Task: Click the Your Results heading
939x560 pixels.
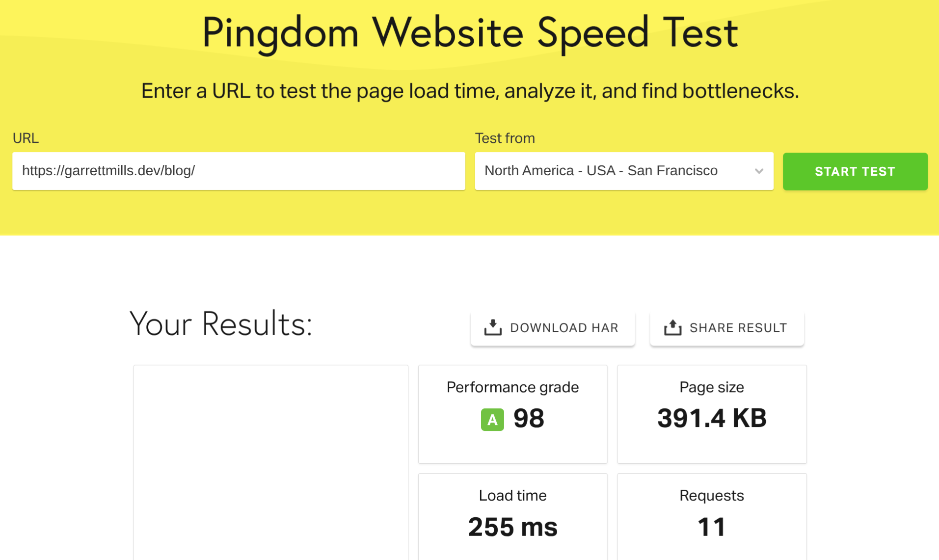Action: [221, 324]
